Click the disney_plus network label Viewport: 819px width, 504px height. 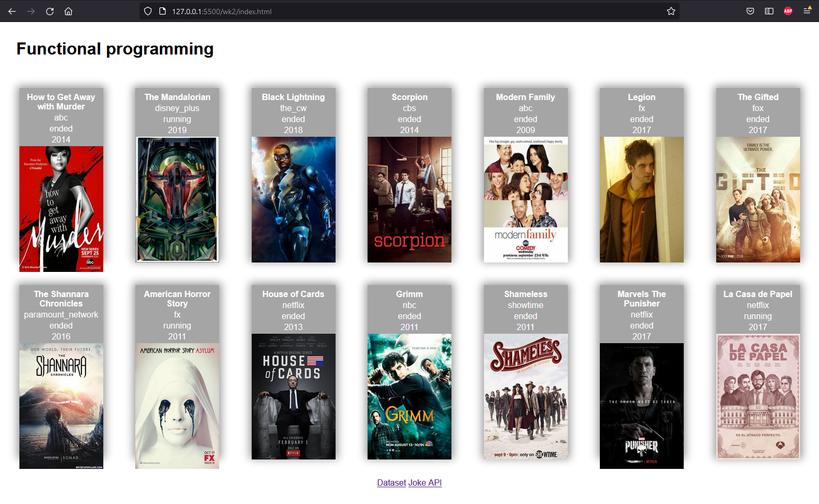[177, 108]
